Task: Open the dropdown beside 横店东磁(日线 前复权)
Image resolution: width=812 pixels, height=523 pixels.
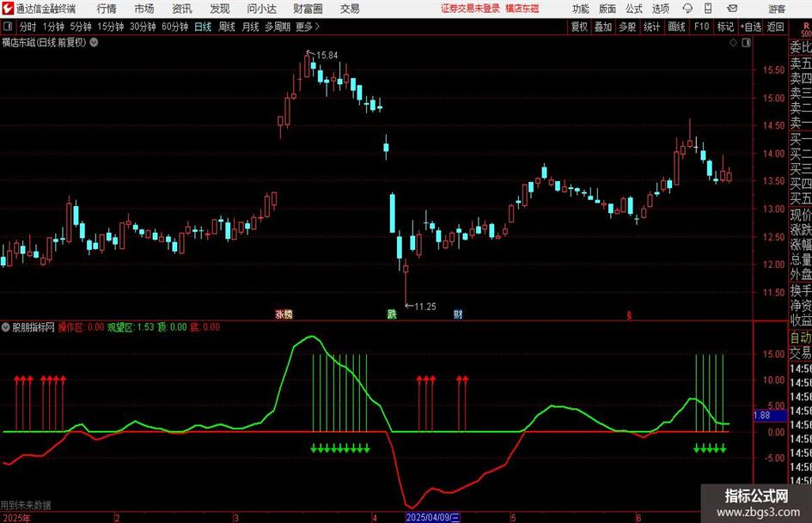Action: click(x=95, y=43)
